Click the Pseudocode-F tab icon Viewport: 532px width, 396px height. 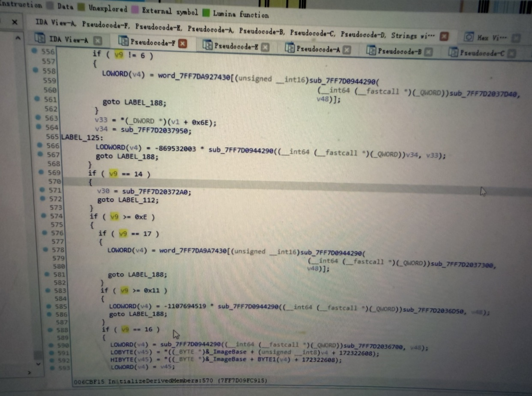coord(123,42)
